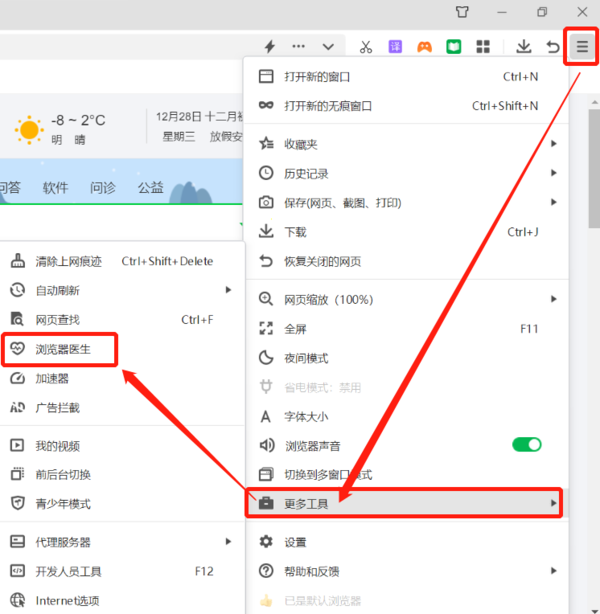Click the -8 ~ 2°C temperature text

click(x=78, y=120)
